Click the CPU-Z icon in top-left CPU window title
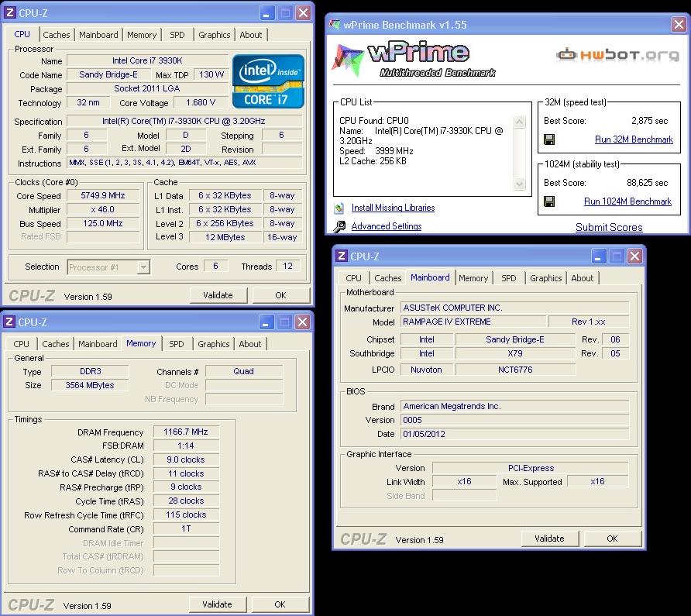The height and width of the screenshot is (616, 691). click(x=10, y=13)
